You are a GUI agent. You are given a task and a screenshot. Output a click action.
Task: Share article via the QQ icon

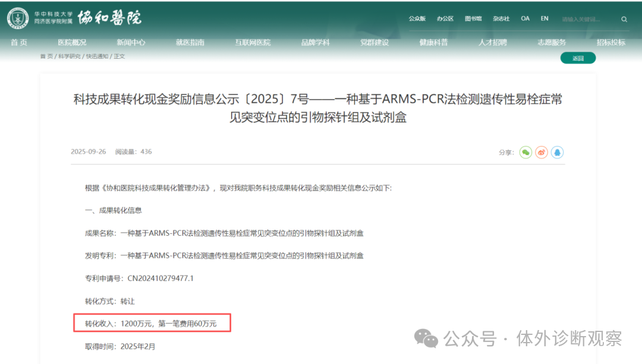(557, 153)
